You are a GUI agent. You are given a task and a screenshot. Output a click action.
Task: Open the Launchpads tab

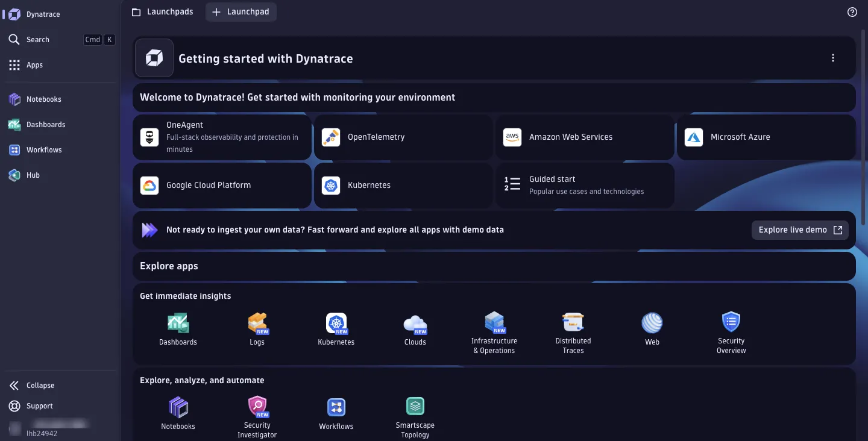(x=163, y=12)
